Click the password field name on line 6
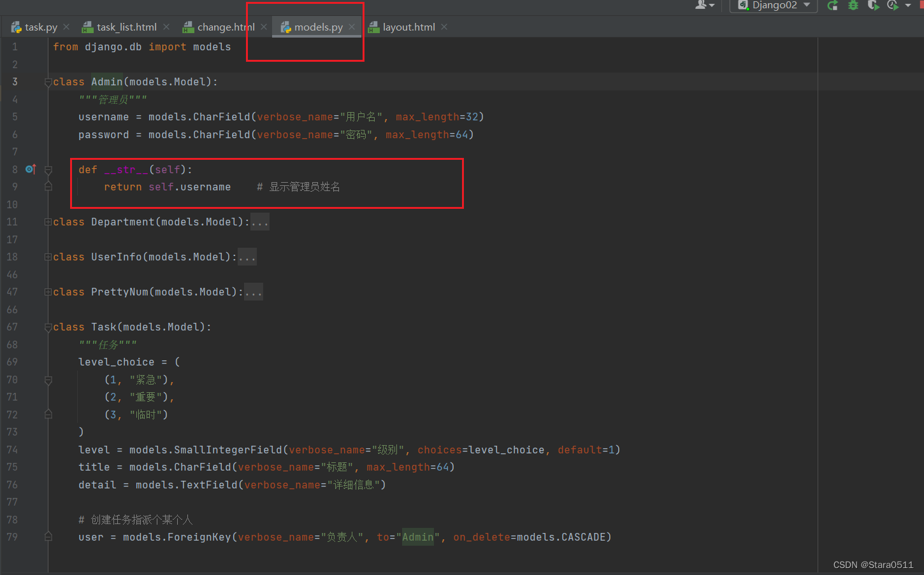Viewport: 924px width, 575px height. point(104,134)
